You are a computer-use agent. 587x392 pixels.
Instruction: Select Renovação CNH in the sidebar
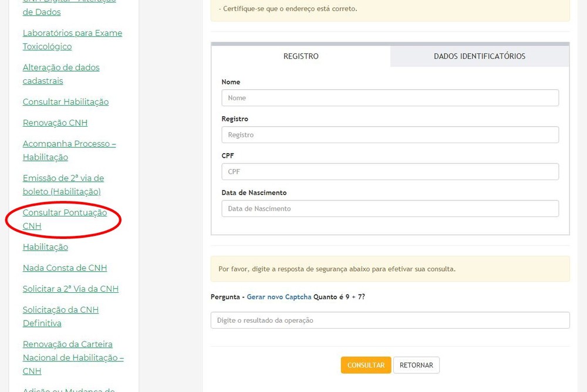(x=55, y=123)
